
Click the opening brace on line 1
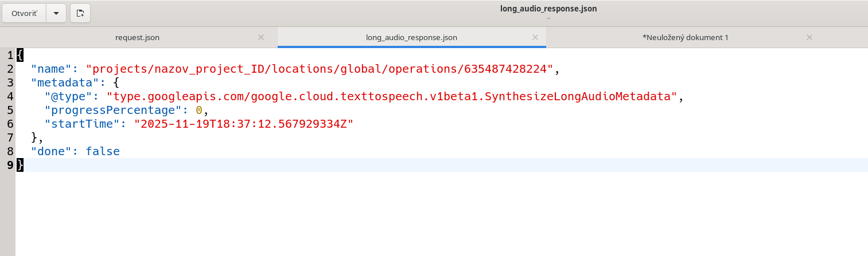pyautogui.click(x=20, y=56)
